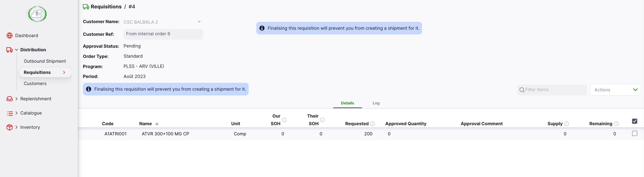Open the Actions dropdown

point(615,90)
